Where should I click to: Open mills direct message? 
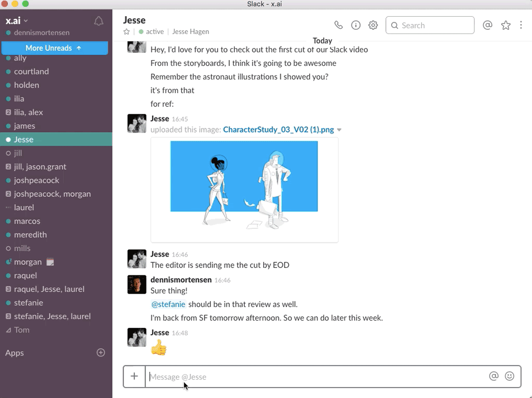(56, 248)
